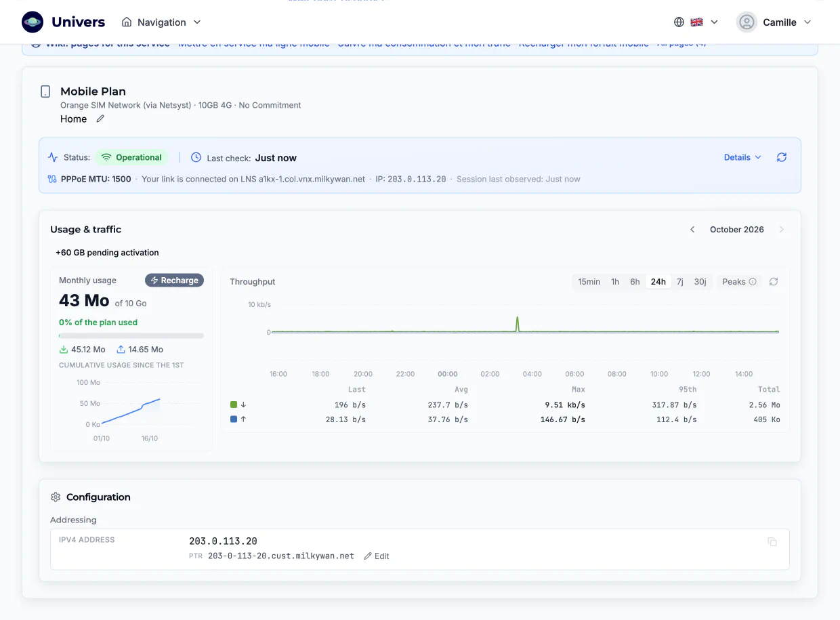Edit the Home line name with pencil icon
This screenshot has width=840, height=620.
pyautogui.click(x=100, y=119)
